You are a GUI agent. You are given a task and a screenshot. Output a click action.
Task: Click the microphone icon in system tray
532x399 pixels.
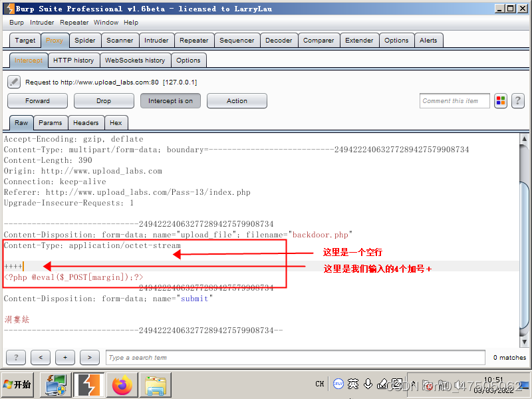(368, 384)
